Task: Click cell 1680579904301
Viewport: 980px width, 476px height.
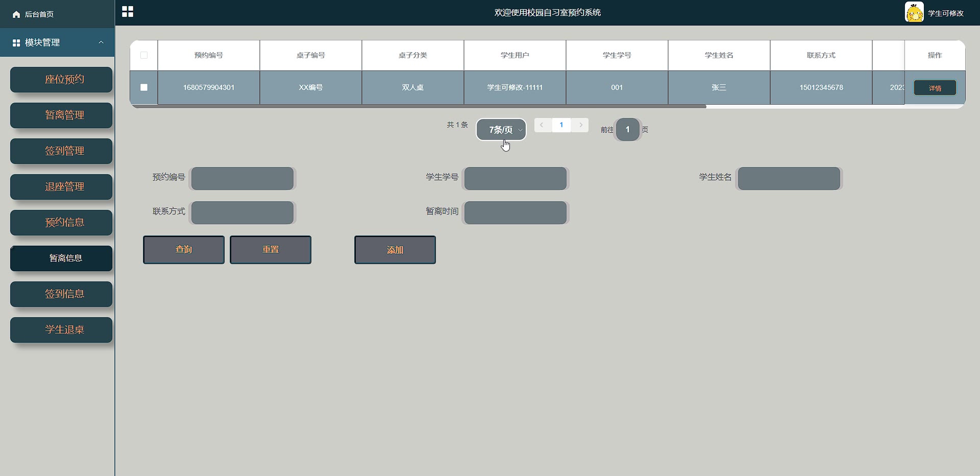Action: click(x=209, y=87)
